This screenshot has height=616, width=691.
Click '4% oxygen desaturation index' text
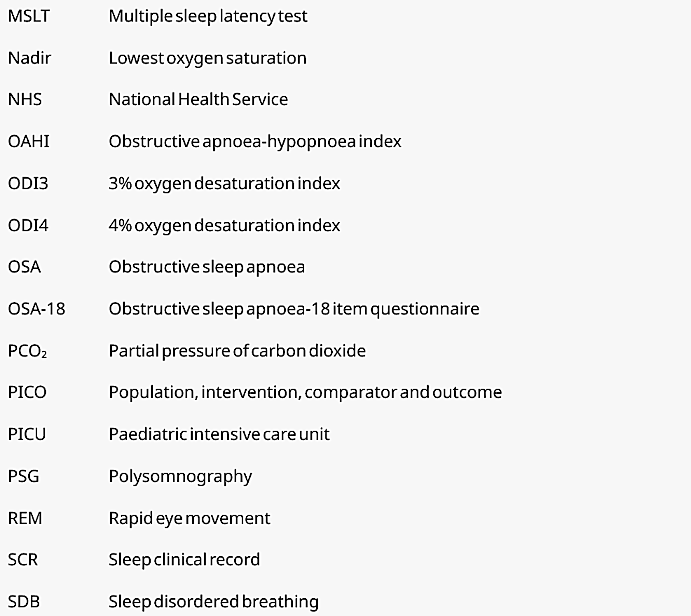pos(224,225)
